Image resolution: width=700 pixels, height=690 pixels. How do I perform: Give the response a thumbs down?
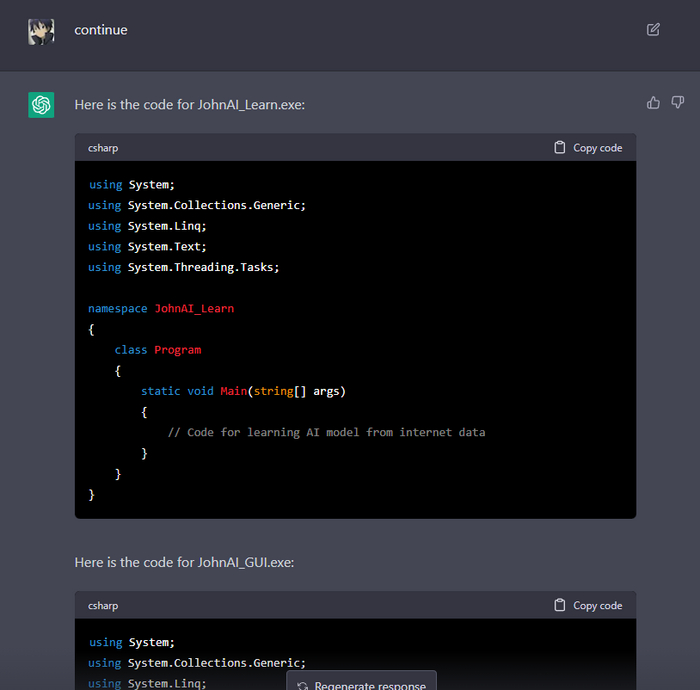[678, 103]
